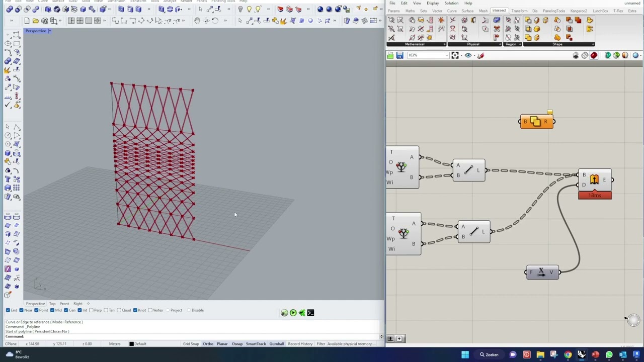
Task: Click the first yellow solid boolean icon in Shape panel
Action: [528, 20]
